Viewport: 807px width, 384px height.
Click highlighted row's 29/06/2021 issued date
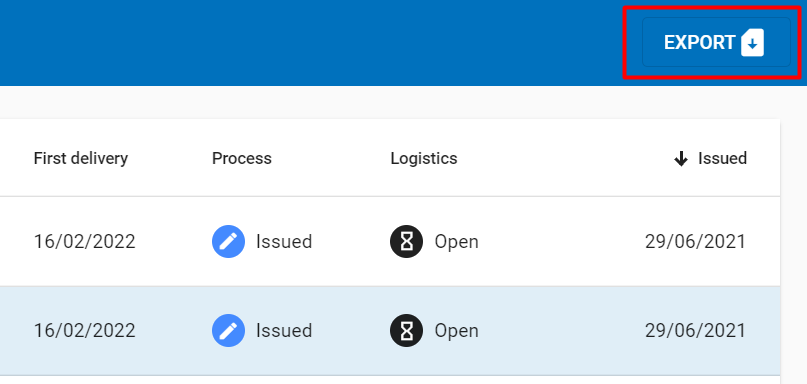695,330
